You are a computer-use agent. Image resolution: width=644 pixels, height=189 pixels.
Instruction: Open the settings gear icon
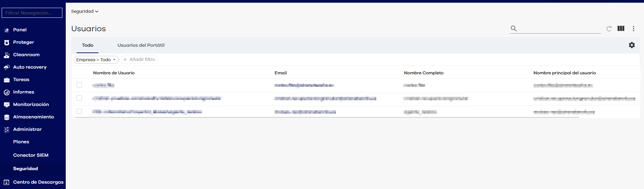coord(632,45)
